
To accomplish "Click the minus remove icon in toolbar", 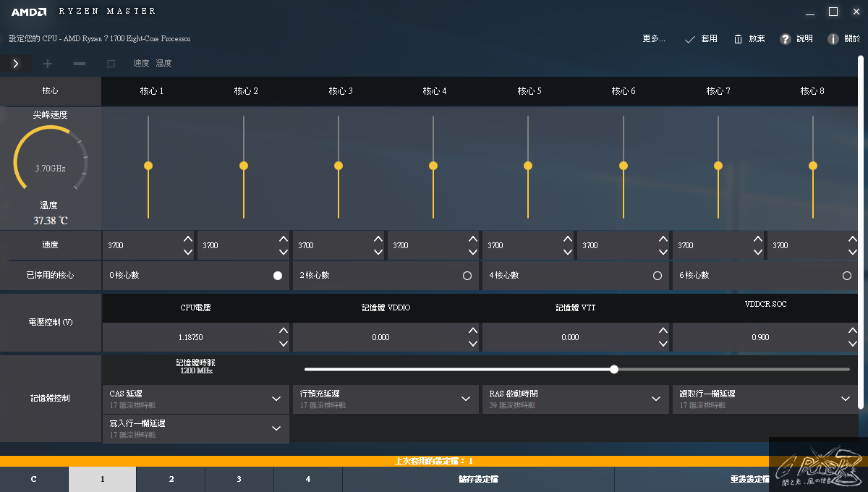I will tap(80, 64).
